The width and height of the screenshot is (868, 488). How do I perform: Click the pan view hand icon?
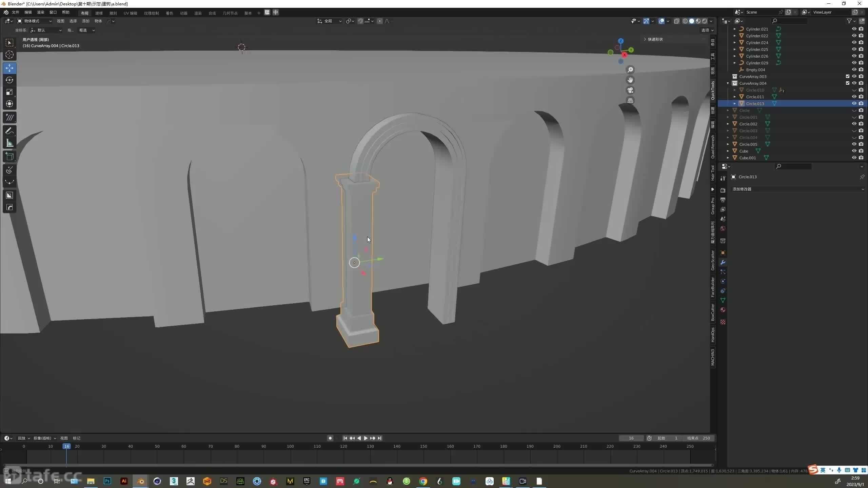(x=630, y=80)
